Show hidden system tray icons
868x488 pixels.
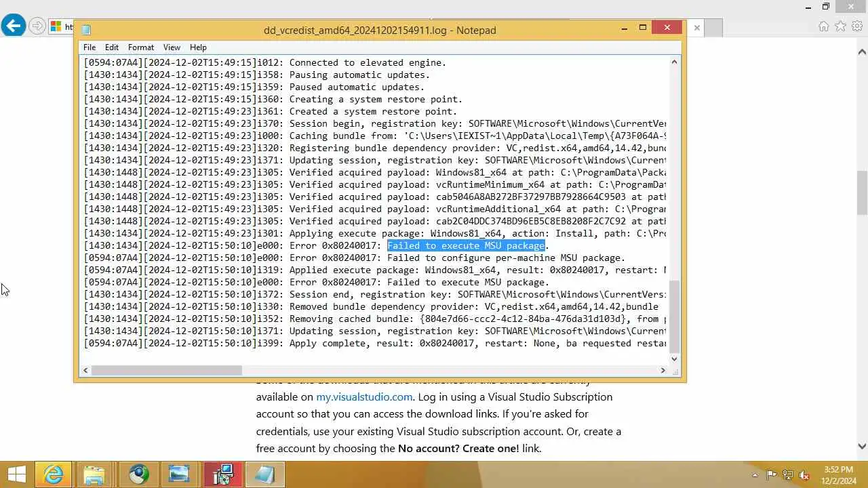pos(755,474)
